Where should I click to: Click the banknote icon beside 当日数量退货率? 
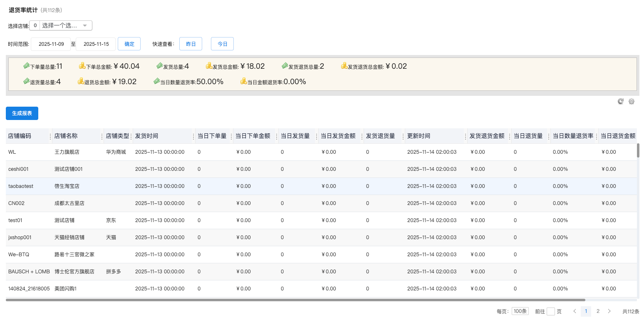(156, 81)
